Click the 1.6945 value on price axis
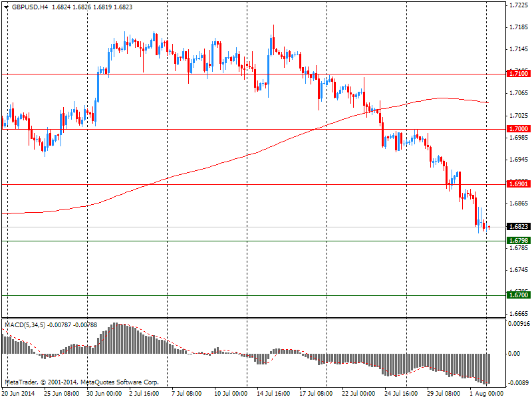The image size is (532, 399). point(519,160)
